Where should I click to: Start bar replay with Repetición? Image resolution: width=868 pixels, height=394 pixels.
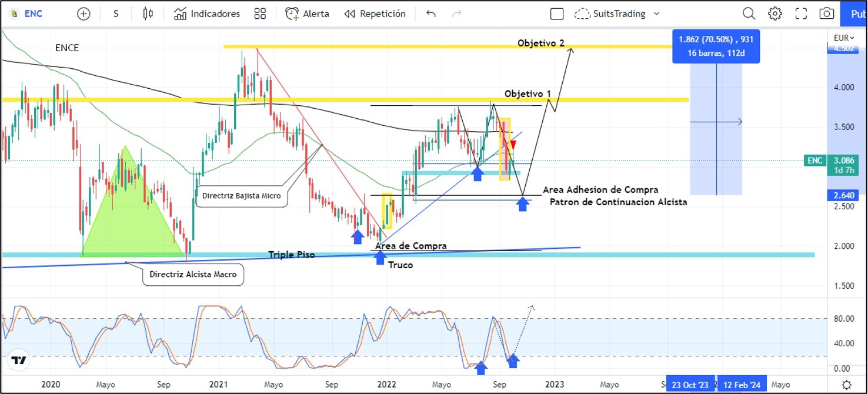375,14
